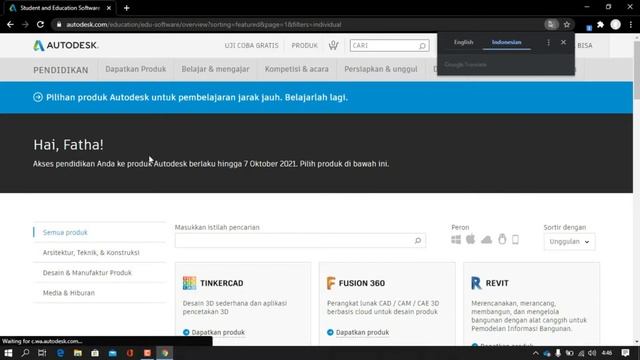Filter by Linux platform icon
The width and height of the screenshot is (640, 360).
click(x=502, y=239)
